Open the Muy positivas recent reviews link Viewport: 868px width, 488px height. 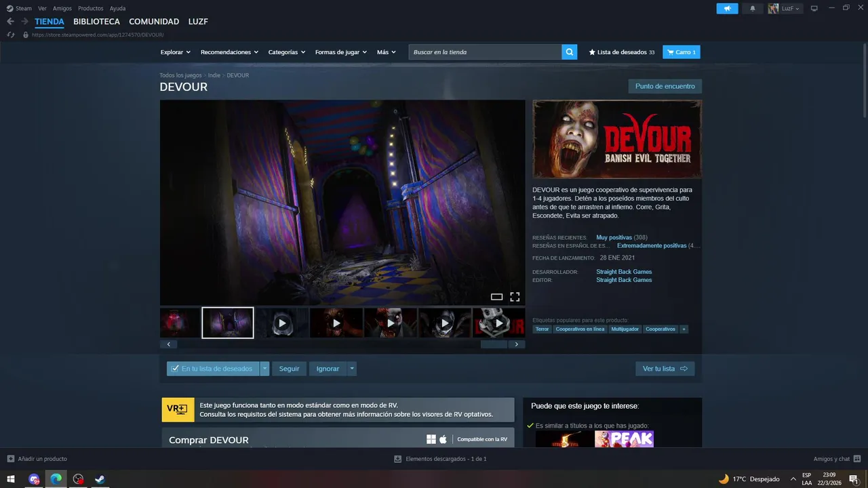pos(614,238)
